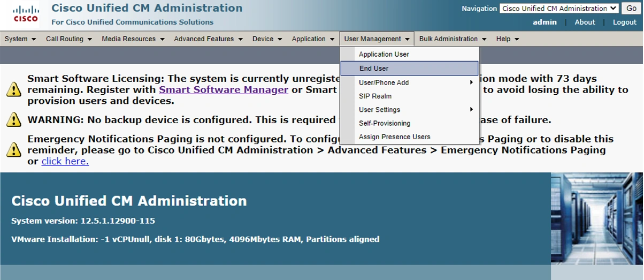Open Self-Provisioning from the menu
The height and width of the screenshot is (280, 644).
click(x=410, y=123)
